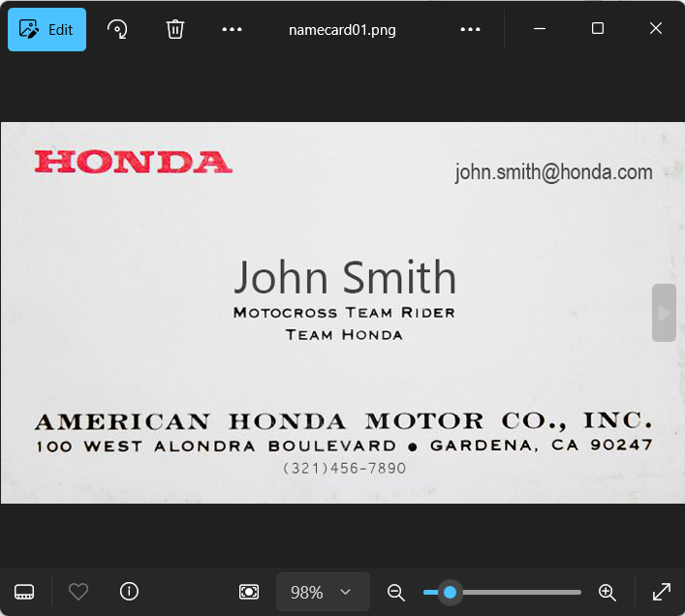Click the zoom slider handle

click(450, 593)
